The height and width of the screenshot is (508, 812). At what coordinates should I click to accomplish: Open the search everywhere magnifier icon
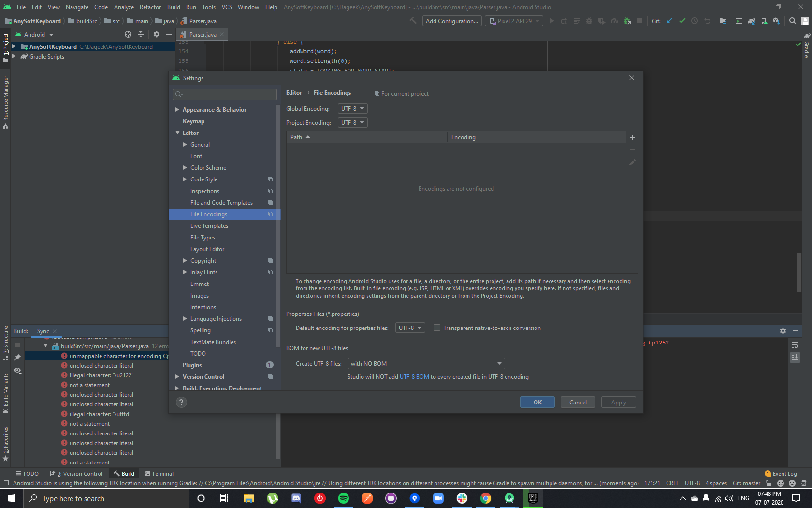tap(793, 21)
